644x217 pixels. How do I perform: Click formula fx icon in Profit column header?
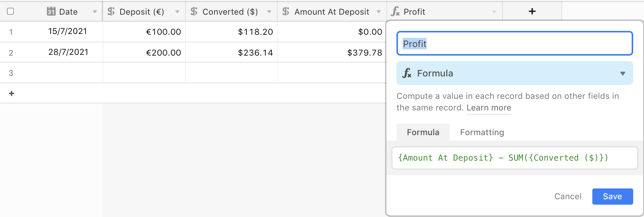(x=395, y=12)
